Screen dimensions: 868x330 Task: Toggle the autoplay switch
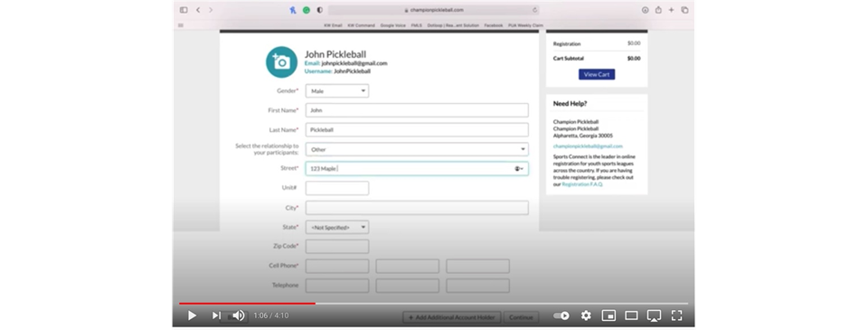(561, 316)
